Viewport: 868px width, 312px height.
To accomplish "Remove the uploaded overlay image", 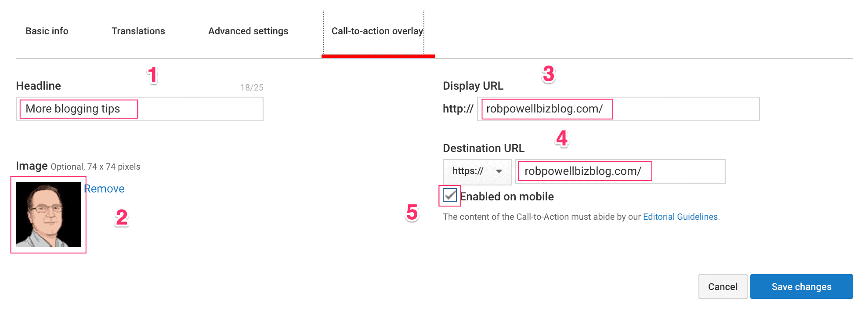I will (x=104, y=188).
